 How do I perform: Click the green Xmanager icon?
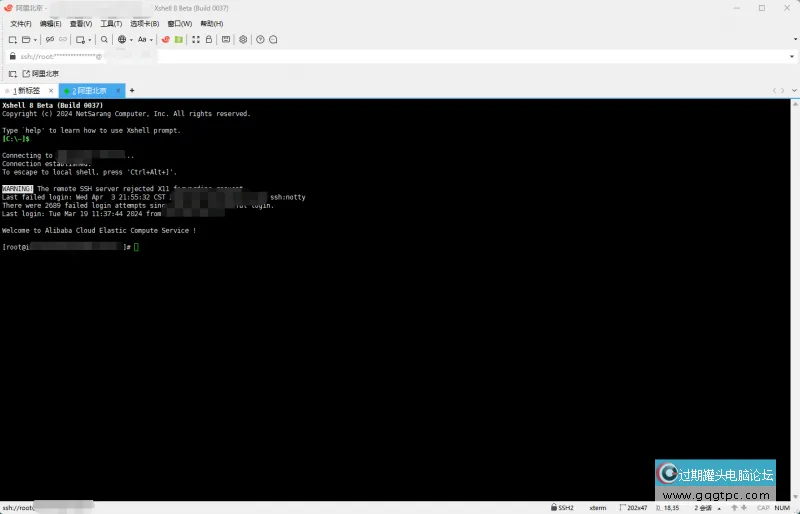[x=179, y=40]
